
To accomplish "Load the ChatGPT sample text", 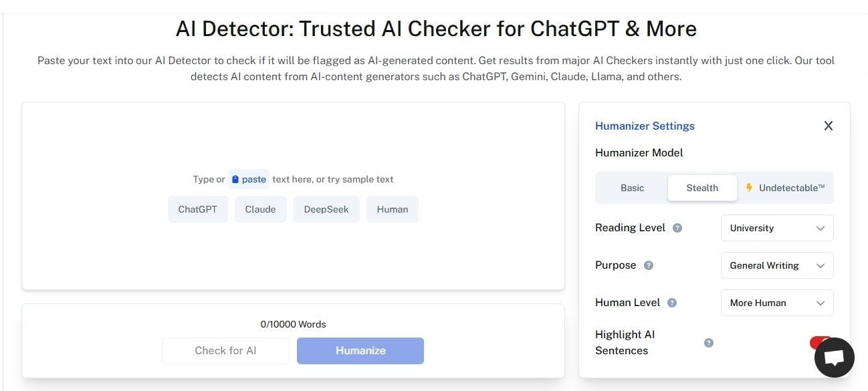I will (x=197, y=209).
